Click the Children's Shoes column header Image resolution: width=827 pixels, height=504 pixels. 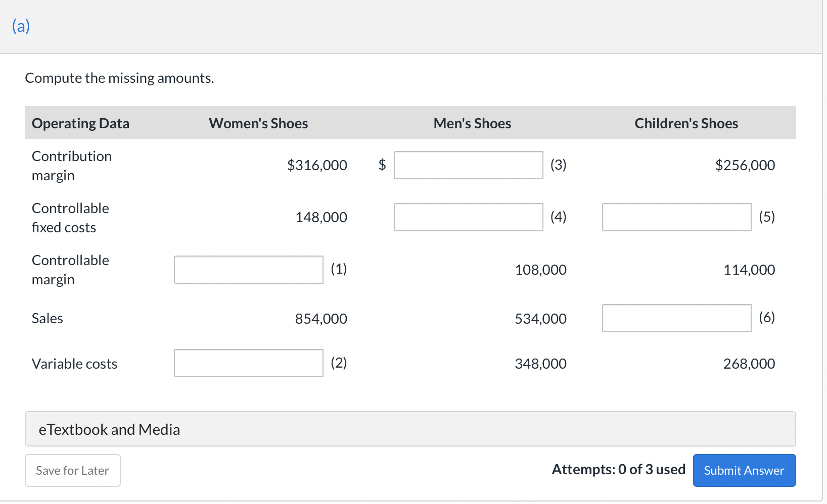tap(686, 123)
